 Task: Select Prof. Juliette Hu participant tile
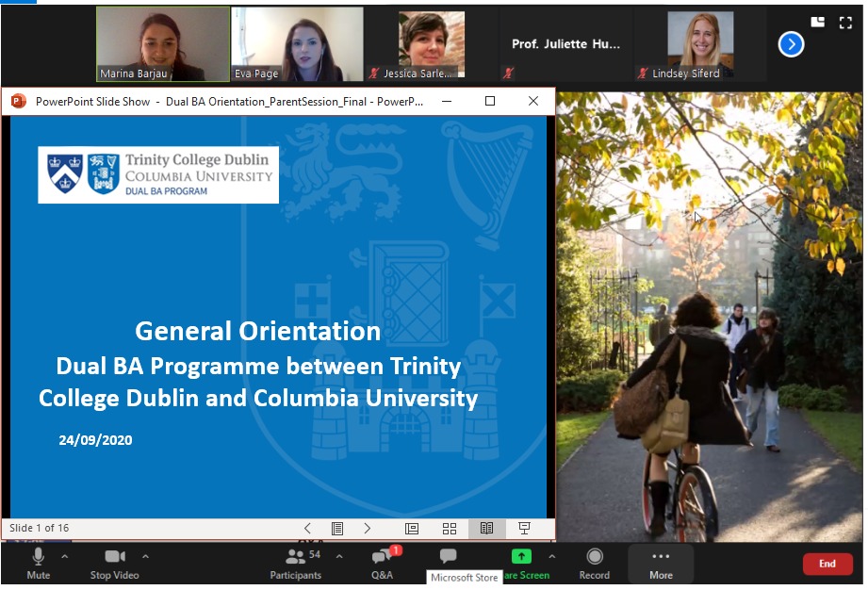pyautogui.click(x=565, y=44)
